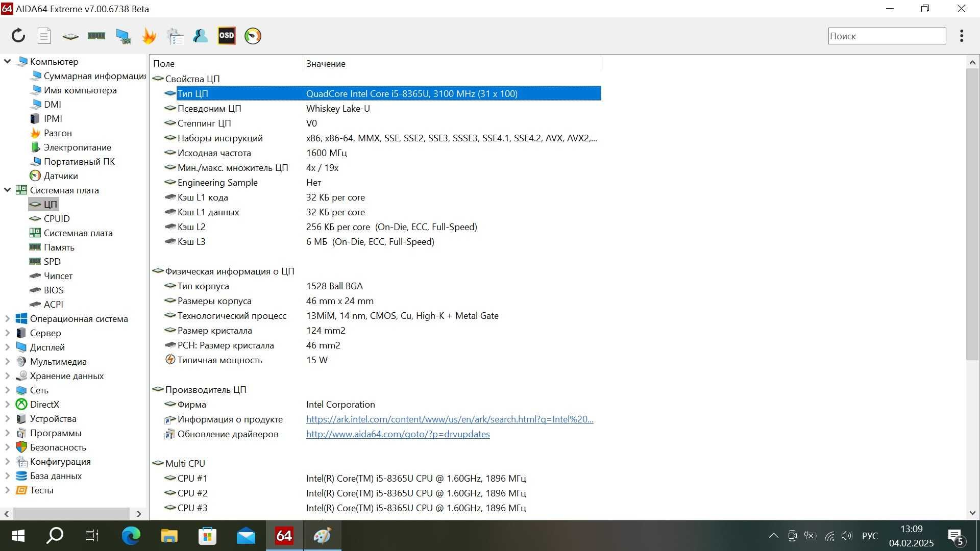Click the user profile toolbar icon
This screenshot has width=980, height=551.
[x=201, y=36]
